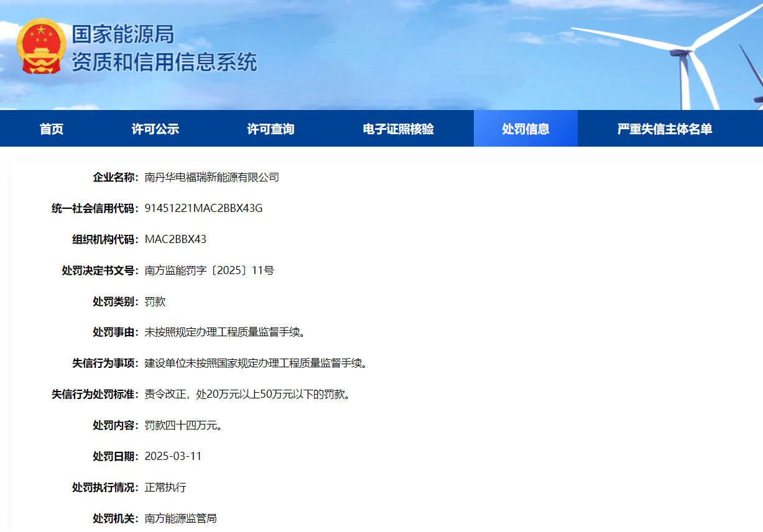Click the text 未按照规定办理工程质量监督手续。
This screenshot has width=763, height=532.
[x=225, y=332]
